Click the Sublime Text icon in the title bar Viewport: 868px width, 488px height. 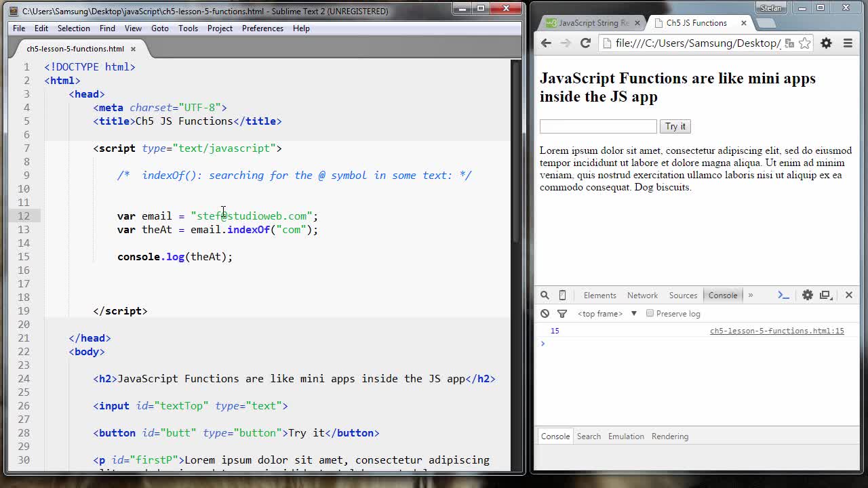click(x=14, y=11)
